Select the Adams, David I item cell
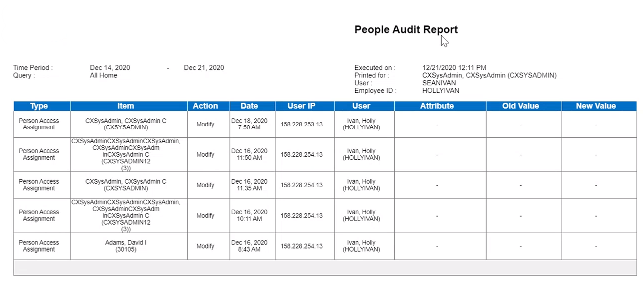This screenshot has width=644, height=286. 126,246
